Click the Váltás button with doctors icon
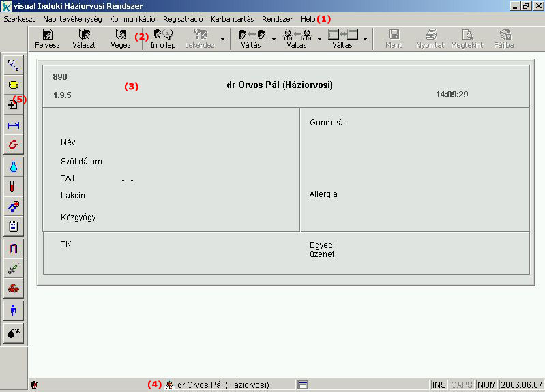The height and width of the screenshot is (392, 545). click(297, 39)
